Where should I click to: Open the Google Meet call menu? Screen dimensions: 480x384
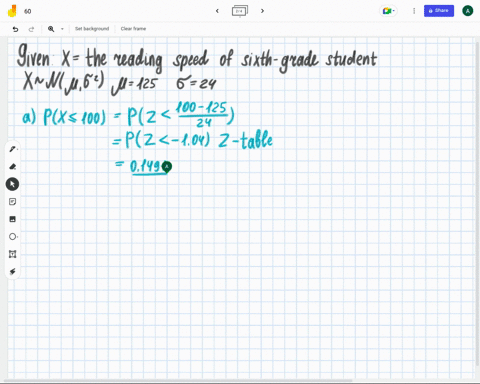pos(388,11)
